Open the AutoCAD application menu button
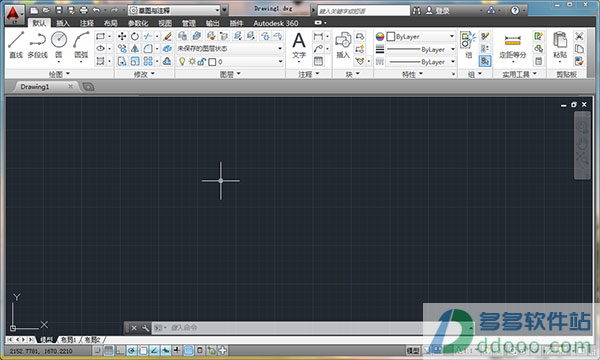The height and width of the screenshot is (360, 600). pos(14,15)
